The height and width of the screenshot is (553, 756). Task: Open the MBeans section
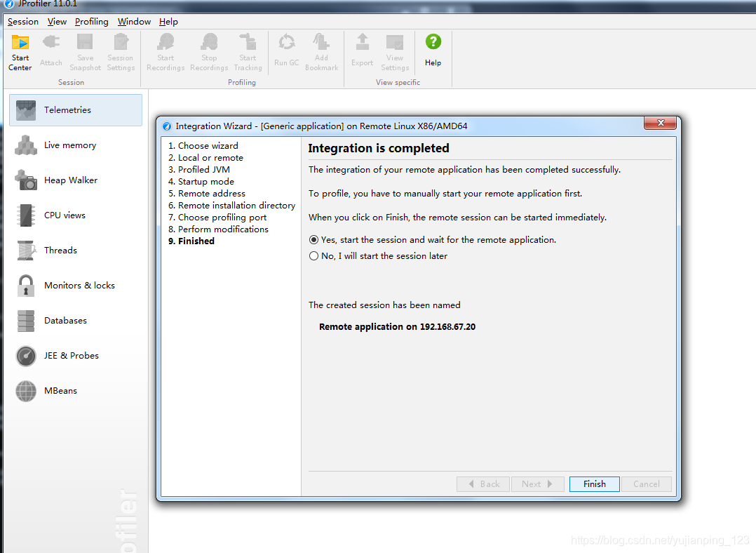(x=76, y=391)
